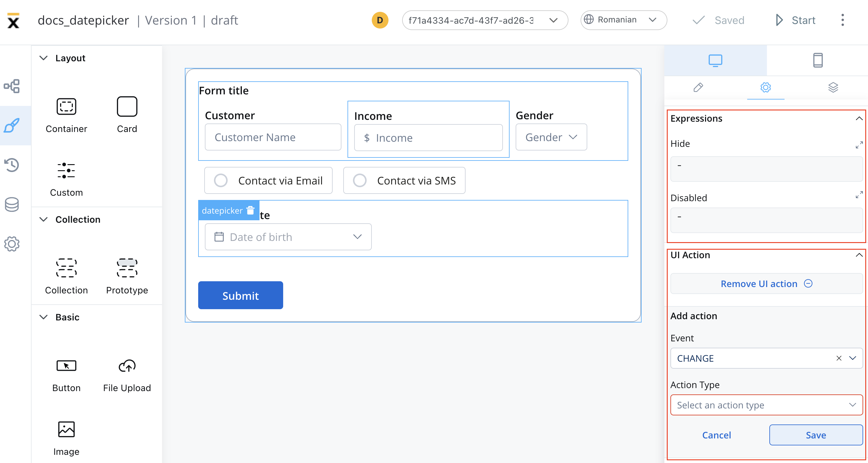Image resolution: width=868 pixels, height=463 pixels.
Task: Open the data model database icon
Action: tap(12, 204)
